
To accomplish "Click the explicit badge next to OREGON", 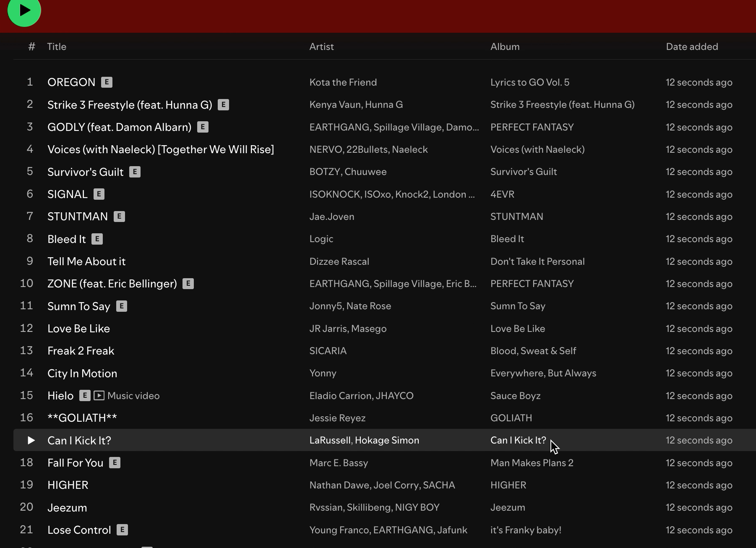I will (107, 82).
